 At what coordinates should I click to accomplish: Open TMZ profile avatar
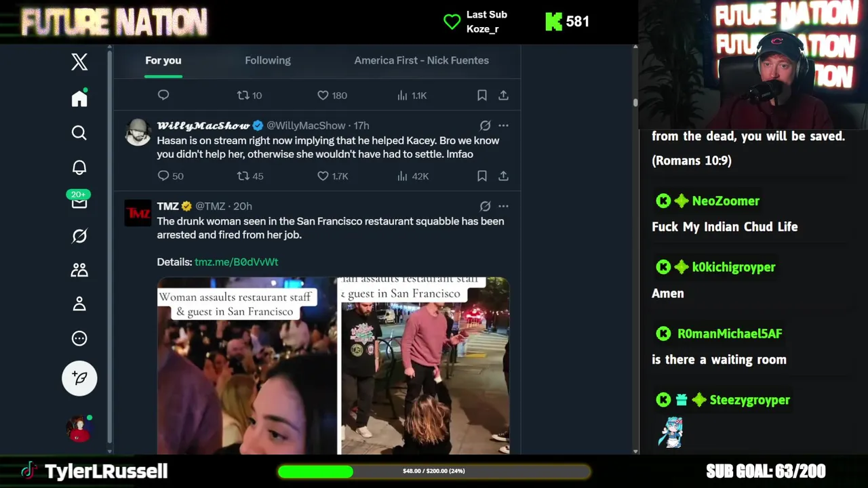[x=138, y=213]
